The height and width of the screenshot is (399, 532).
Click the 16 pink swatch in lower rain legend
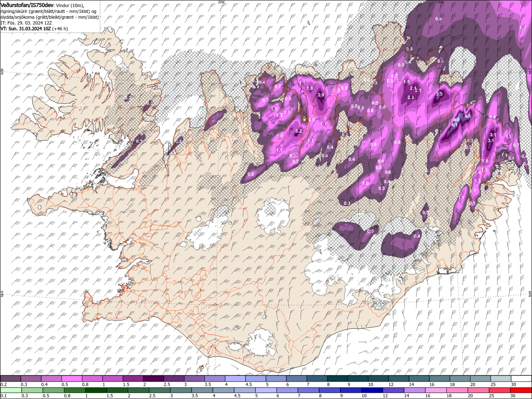coord(436,390)
